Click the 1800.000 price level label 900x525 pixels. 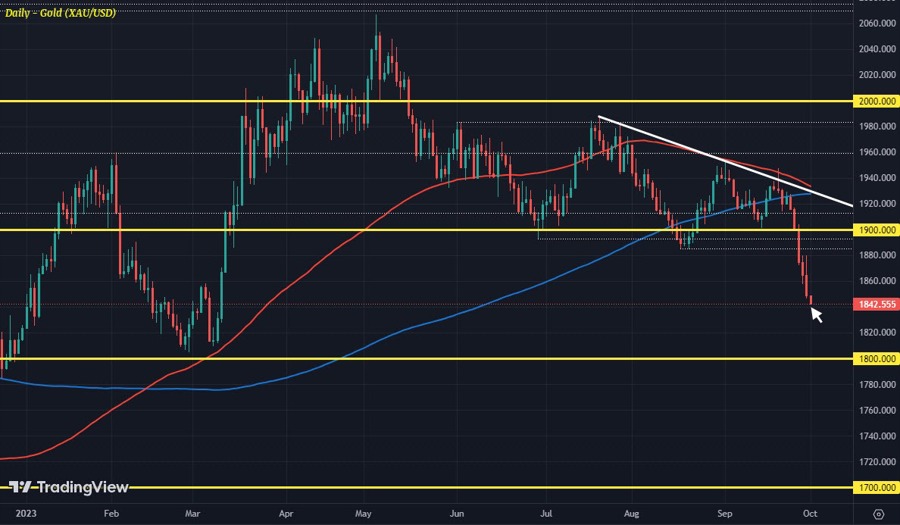click(877, 359)
